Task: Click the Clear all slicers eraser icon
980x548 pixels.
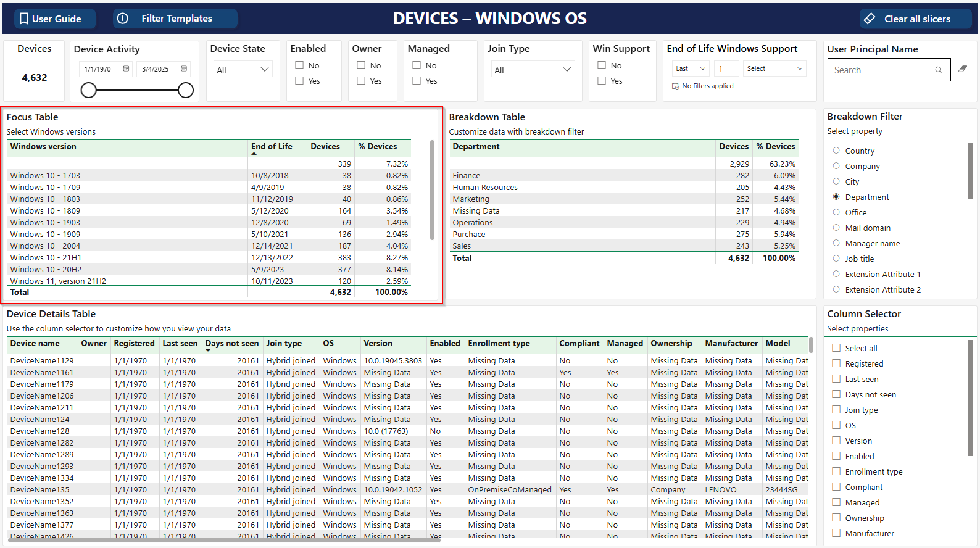Action: pos(870,19)
